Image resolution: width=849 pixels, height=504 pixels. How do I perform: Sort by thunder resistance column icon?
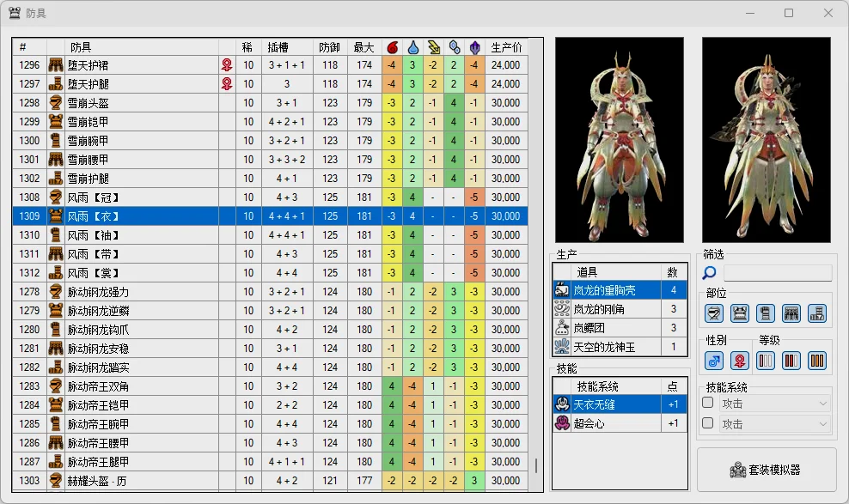433,47
